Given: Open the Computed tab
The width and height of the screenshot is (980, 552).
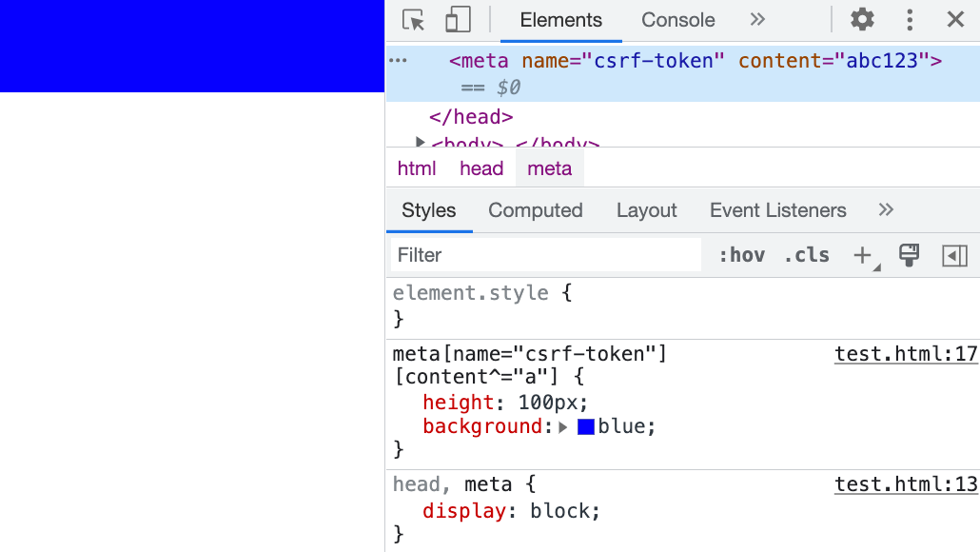Looking at the screenshot, I should [535, 210].
